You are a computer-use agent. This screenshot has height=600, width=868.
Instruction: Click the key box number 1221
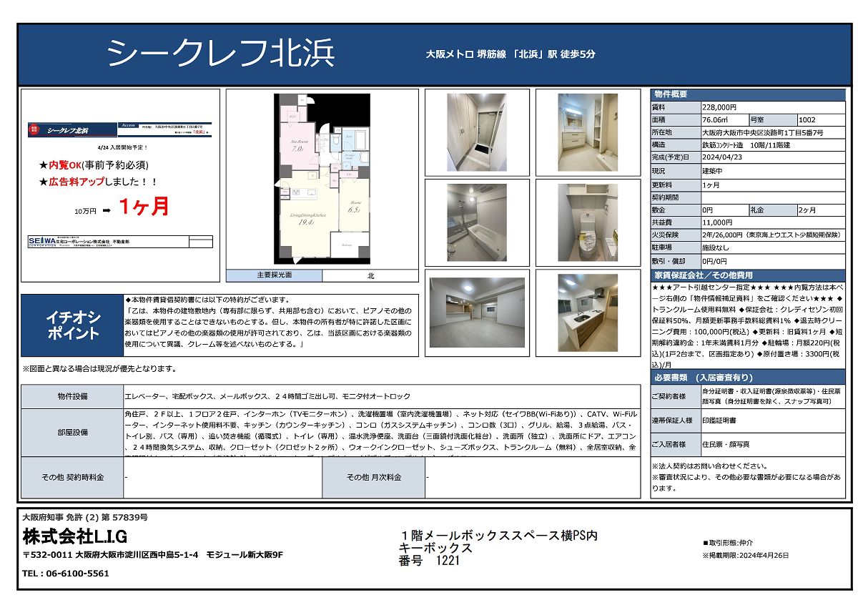tap(448, 561)
